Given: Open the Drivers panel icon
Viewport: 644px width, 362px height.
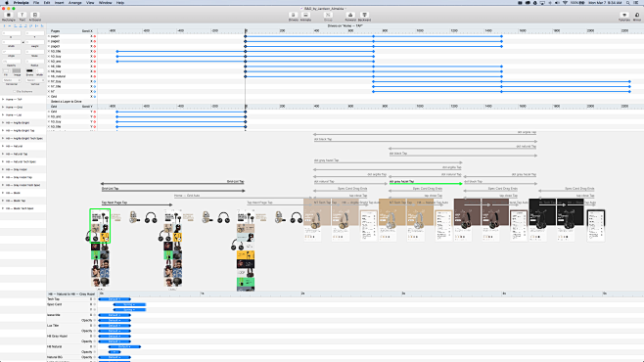Looking at the screenshot, I should (294, 16).
